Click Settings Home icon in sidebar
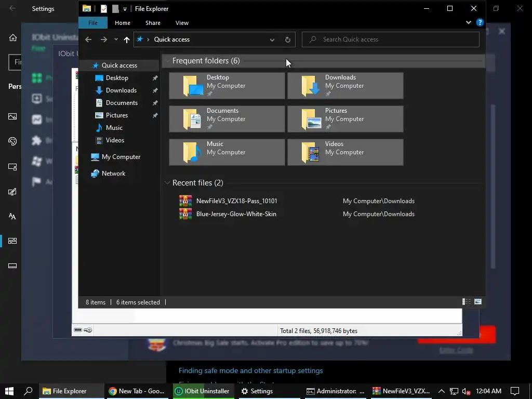 point(12,37)
